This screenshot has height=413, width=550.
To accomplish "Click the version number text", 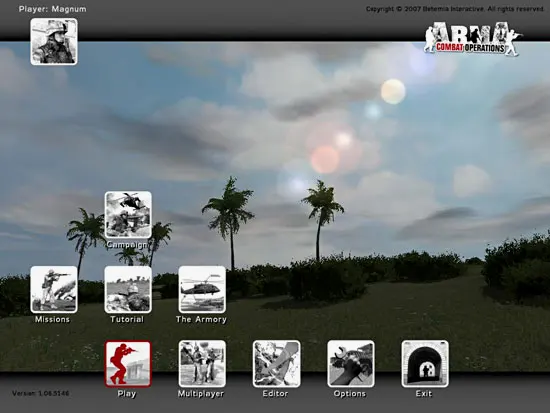I will click(x=41, y=393).
